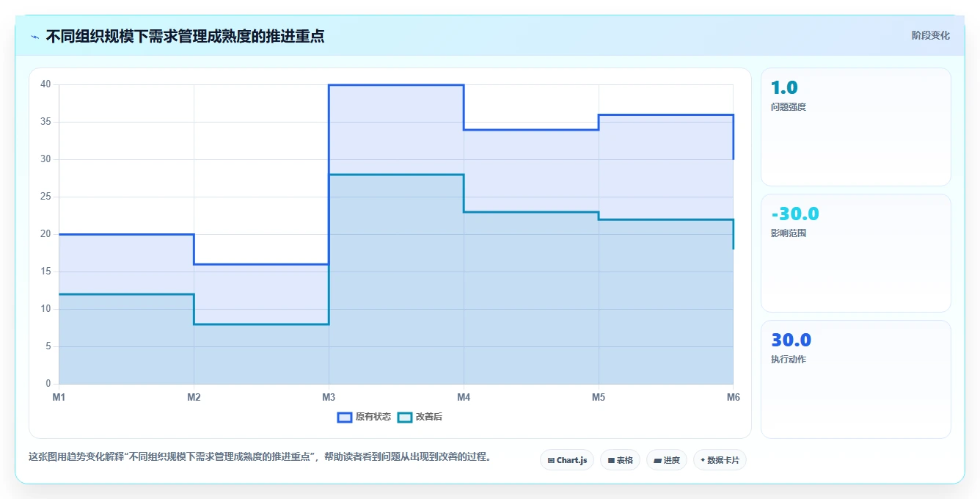Click the M2 x-axis label

coord(194,397)
